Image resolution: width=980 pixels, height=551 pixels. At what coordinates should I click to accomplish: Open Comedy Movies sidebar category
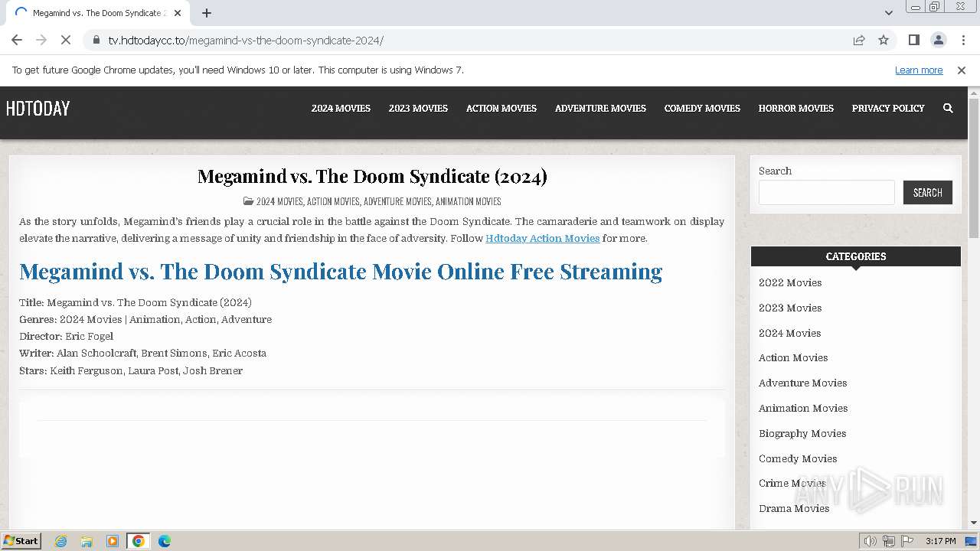tap(798, 459)
